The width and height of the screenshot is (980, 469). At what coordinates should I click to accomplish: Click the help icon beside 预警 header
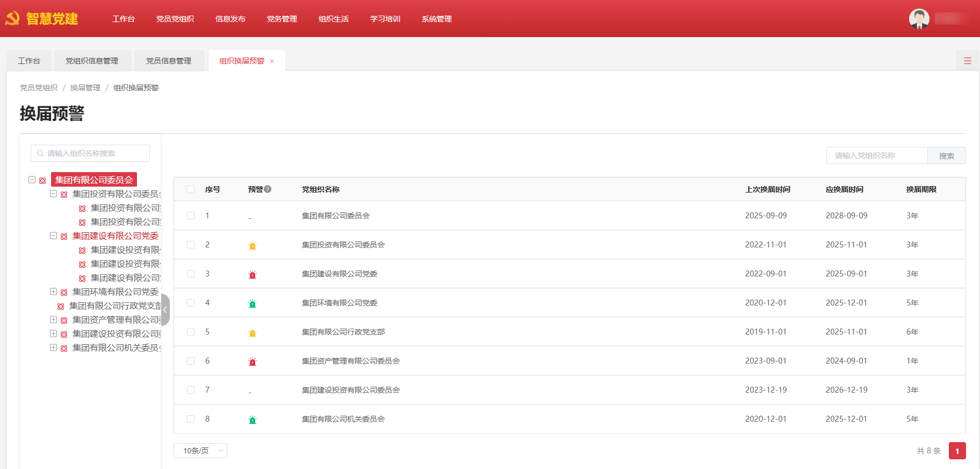pyautogui.click(x=268, y=189)
